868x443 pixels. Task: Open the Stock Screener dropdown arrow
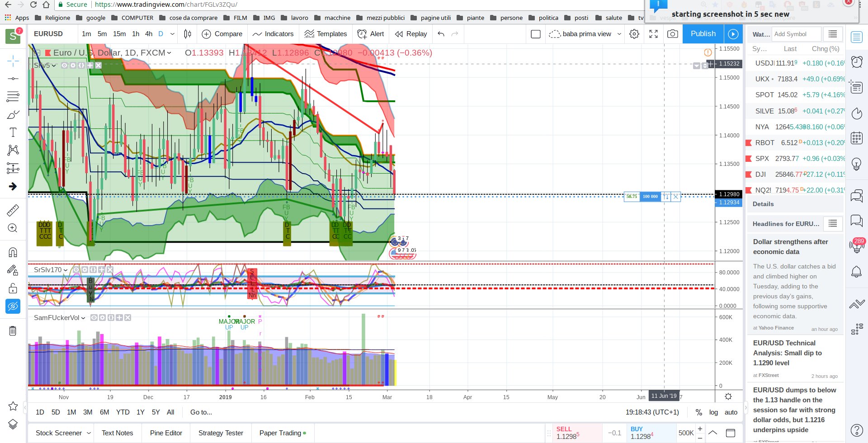(x=89, y=433)
